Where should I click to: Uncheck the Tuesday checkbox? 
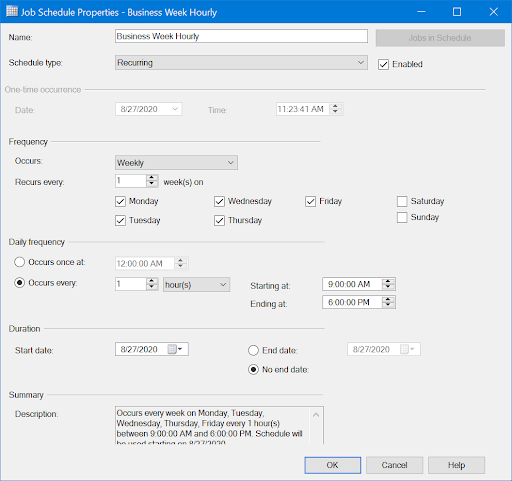click(120, 220)
